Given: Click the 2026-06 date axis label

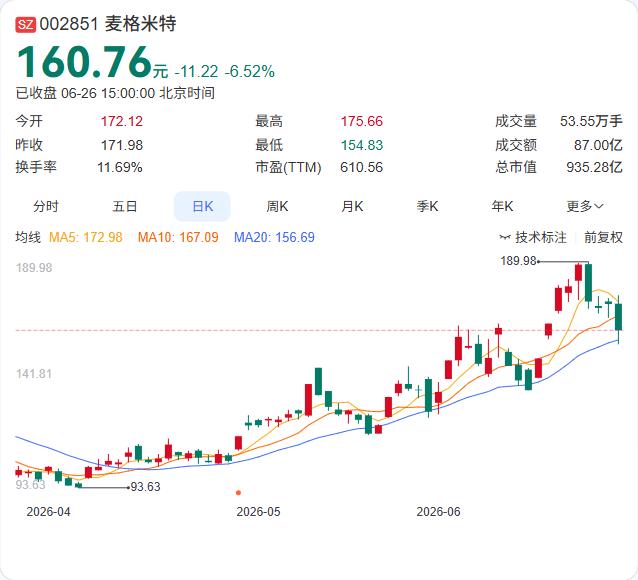Looking at the screenshot, I should pos(438,512).
